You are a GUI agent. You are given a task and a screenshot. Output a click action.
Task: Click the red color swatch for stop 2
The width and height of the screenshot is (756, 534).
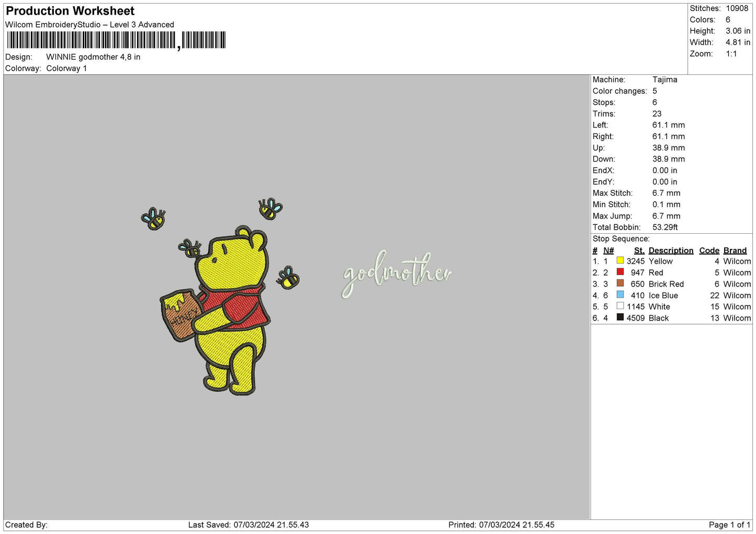point(620,272)
